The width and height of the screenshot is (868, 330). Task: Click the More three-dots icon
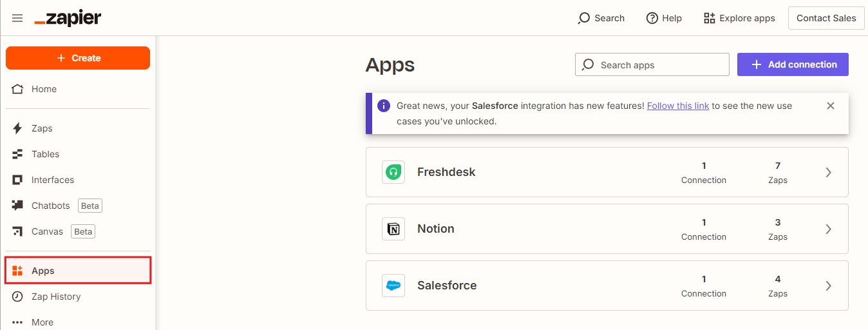[17, 322]
